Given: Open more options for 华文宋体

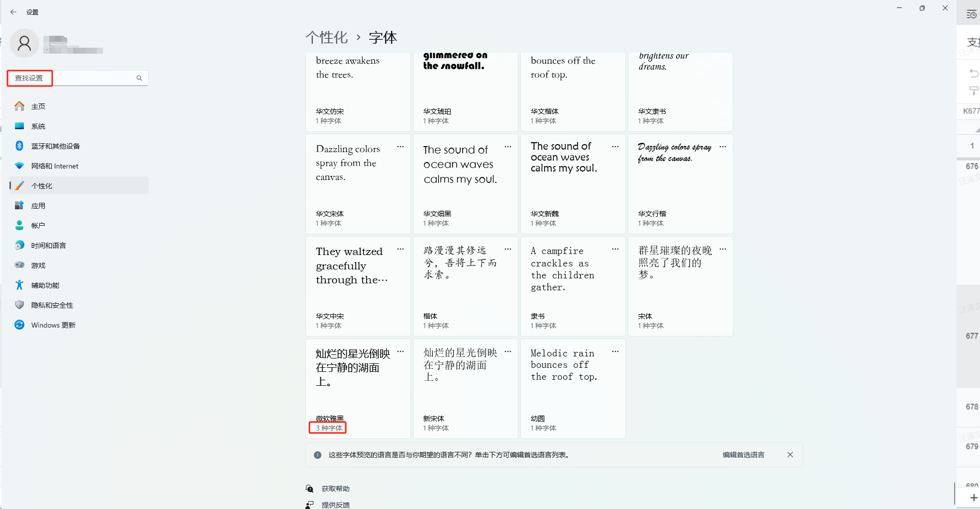Looking at the screenshot, I should click(x=400, y=147).
